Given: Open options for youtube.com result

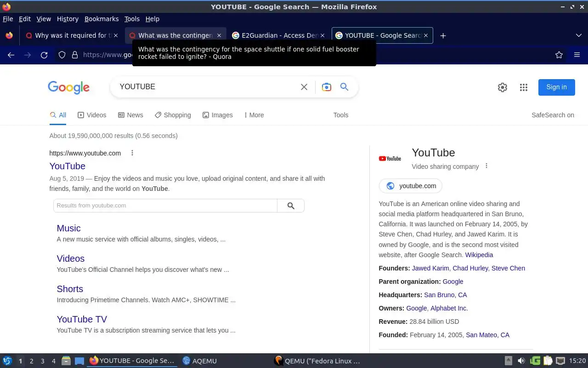Looking at the screenshot, I should 132,153.
